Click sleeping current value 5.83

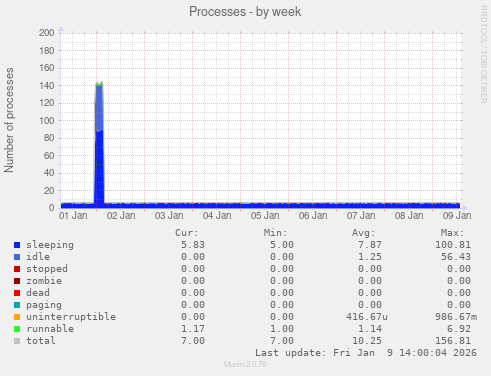pos(193,245)
